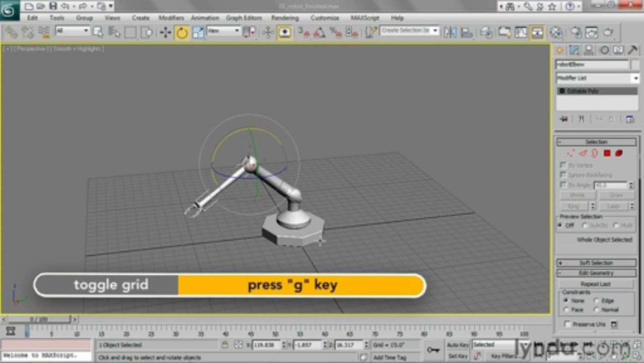Activate the Select and Move tool
The image size is (644, 363).
[165, 32]
